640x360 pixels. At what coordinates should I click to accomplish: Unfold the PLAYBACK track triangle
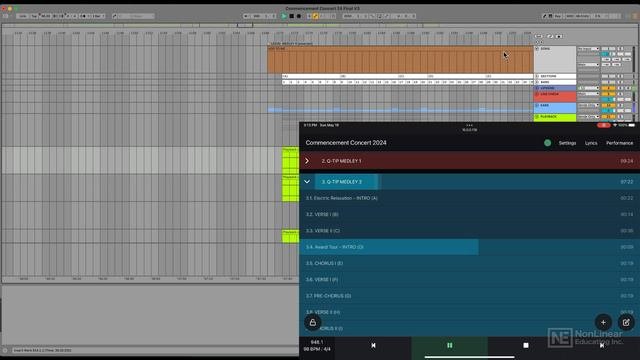537,117
